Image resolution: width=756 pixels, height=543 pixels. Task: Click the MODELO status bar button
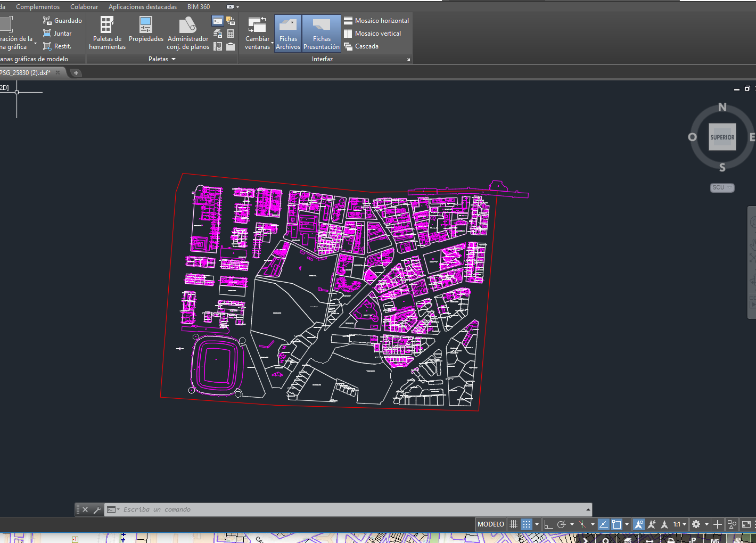click(490, 524)
